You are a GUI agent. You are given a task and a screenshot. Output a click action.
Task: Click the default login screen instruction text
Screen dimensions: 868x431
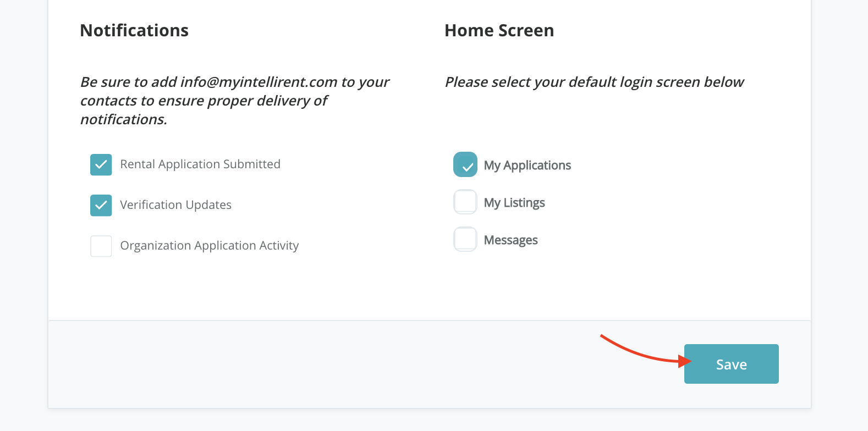point(594,82)
